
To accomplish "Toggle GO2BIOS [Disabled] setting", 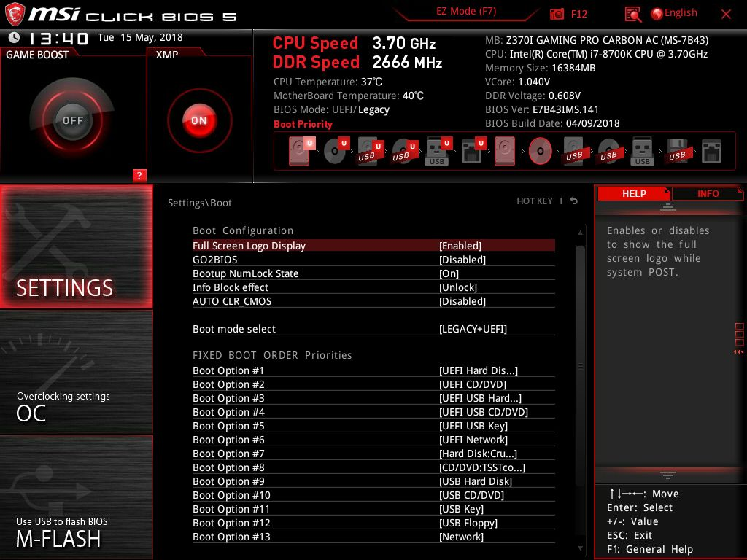I will tap(373, 260).
